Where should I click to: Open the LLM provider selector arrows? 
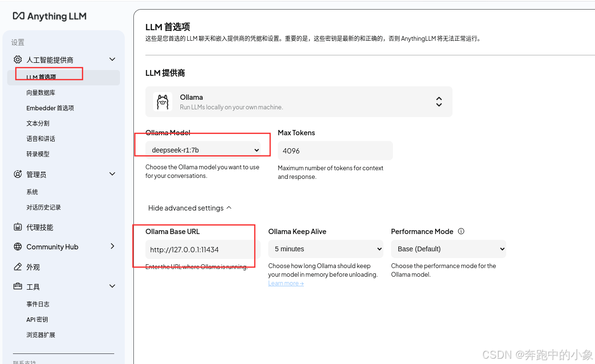439,102
